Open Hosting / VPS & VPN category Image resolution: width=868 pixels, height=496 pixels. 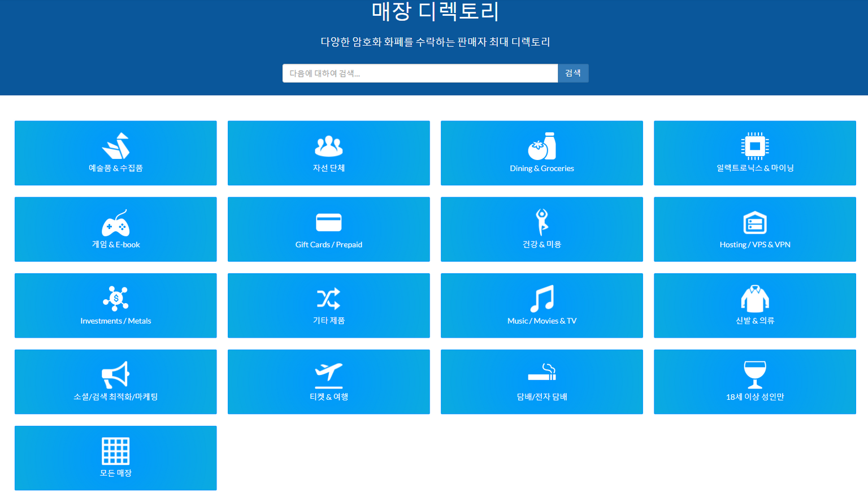pos(755,229)
